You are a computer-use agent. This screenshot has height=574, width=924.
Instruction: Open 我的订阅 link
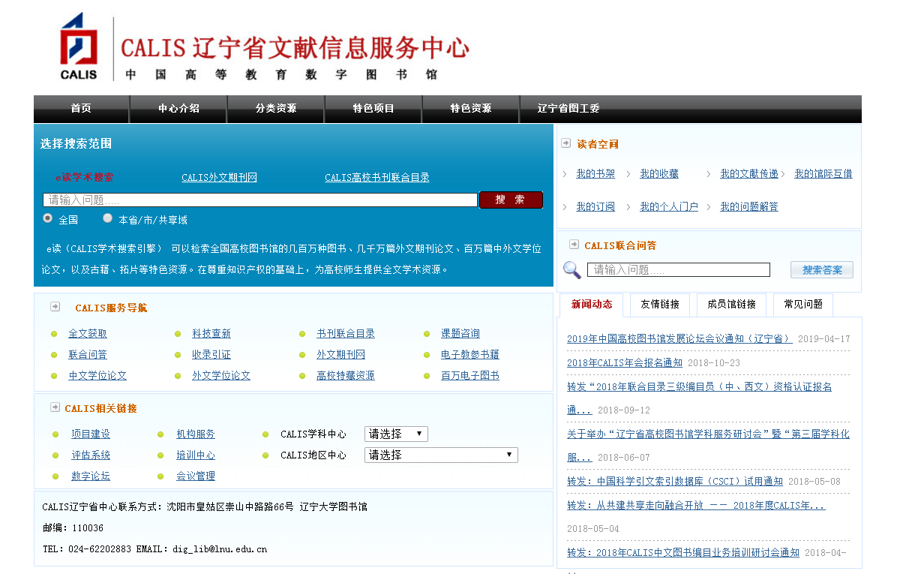tap(595, 207)
